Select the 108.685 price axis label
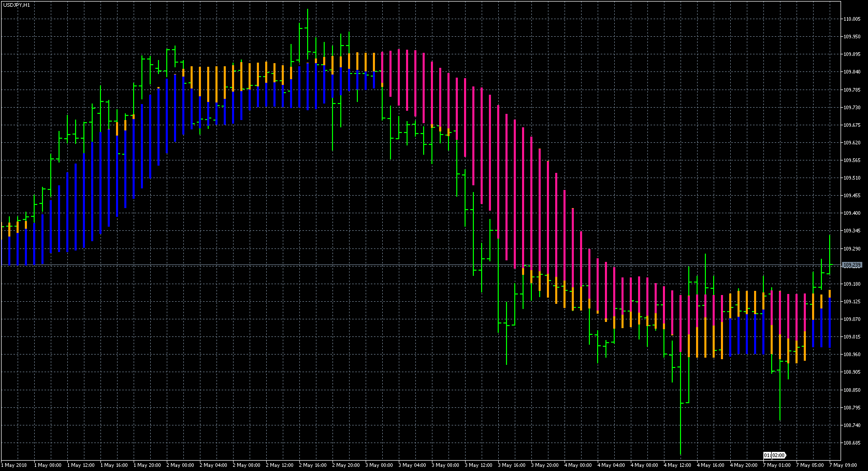 (851, 443)
